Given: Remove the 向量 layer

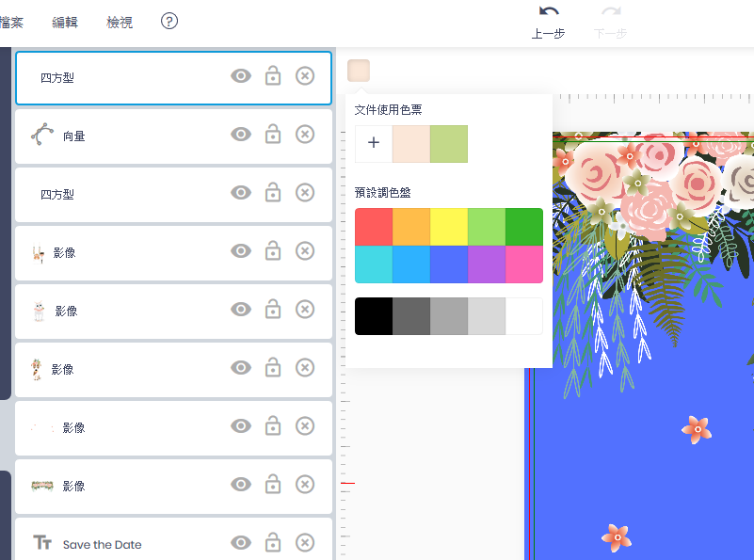Looking at the screenshot, I should coord(305,134).
